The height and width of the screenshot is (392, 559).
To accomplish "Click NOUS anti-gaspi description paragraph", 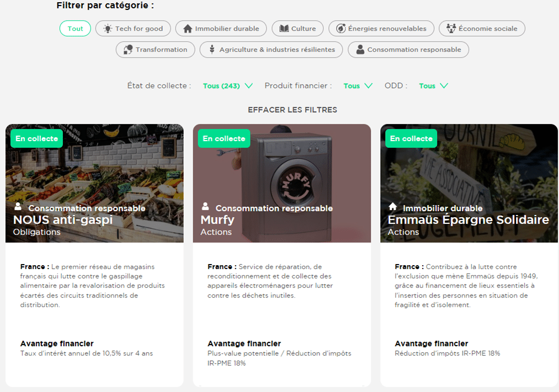I will [x=92, y=286].
